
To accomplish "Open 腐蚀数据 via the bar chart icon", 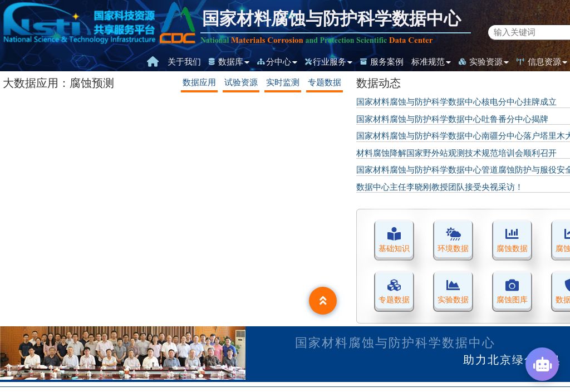I will pos(512,239).
